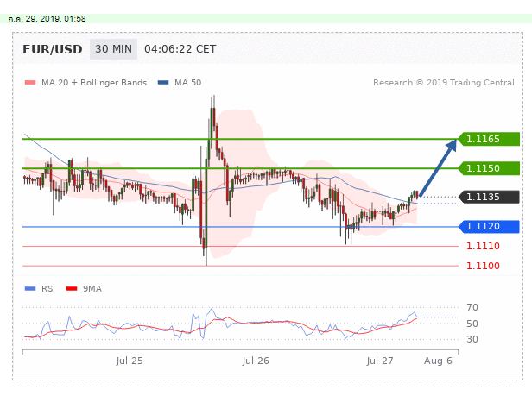Select the 30 MIN timeframe badge
Screen dimensions: 532x396
pos(113,49)
